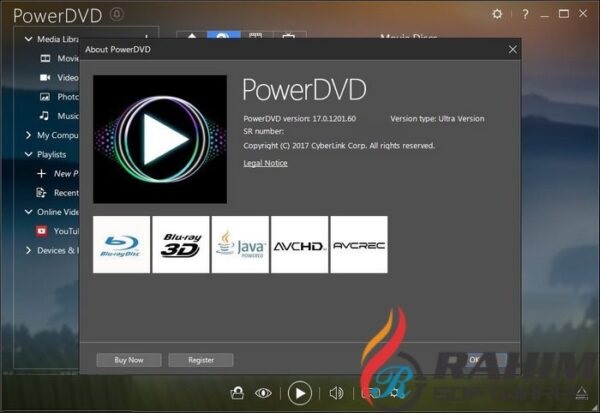The width and height of the screenshot is (600, 413).
Task: Click the 'About PowerDVD' dialog title
Action: (118, 49)
